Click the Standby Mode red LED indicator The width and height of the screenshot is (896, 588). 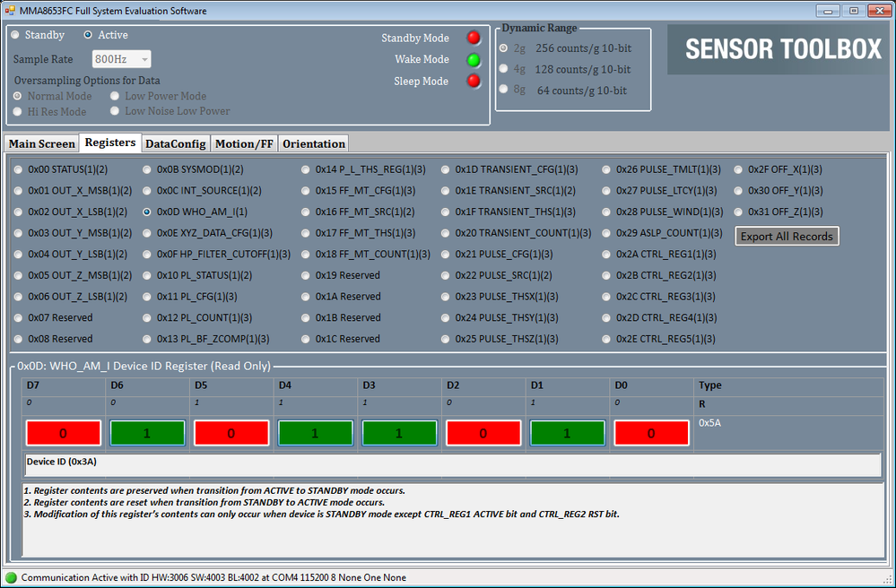tap(474, 38)
